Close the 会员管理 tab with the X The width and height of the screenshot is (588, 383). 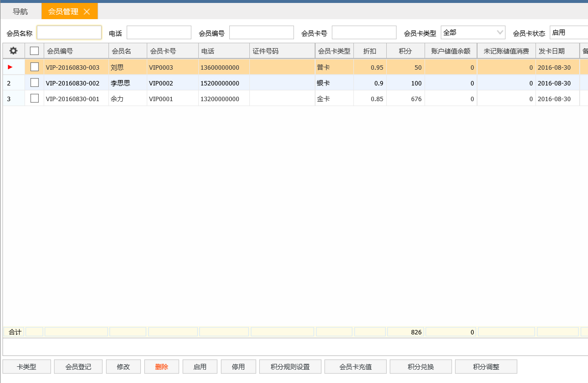tap(88, 10)
